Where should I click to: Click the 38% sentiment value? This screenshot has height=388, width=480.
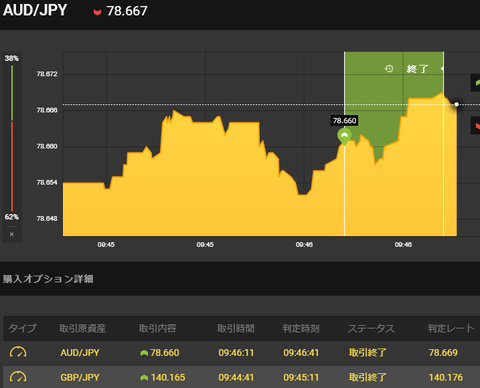click(12, 58)
